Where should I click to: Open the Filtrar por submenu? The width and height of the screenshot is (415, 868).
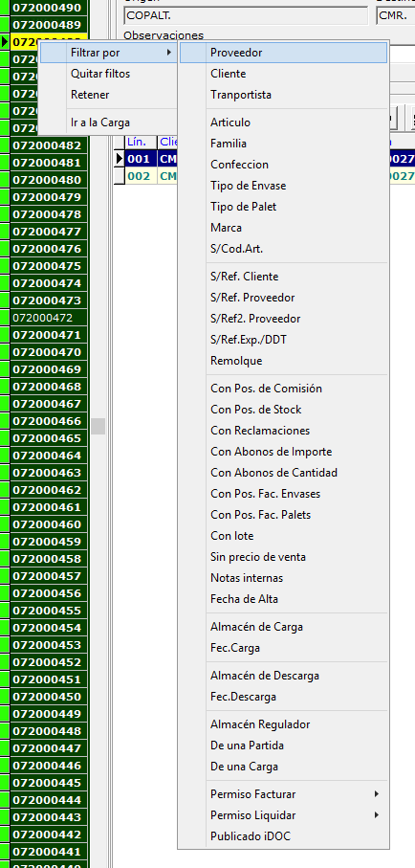pyautogui.click(x=108, y=53)
